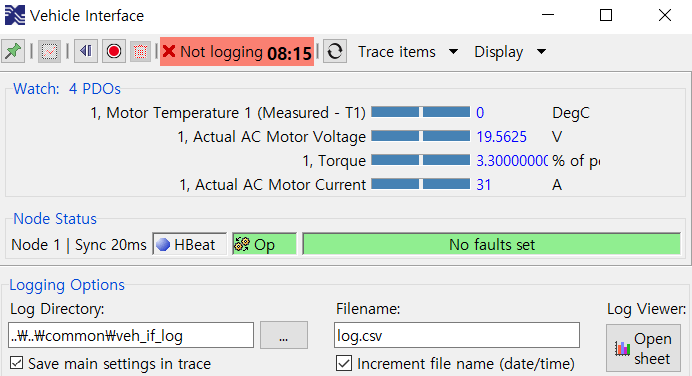The image size is (692, 376).
Task: Click the delete log trash icon
Action: (140, 52)
